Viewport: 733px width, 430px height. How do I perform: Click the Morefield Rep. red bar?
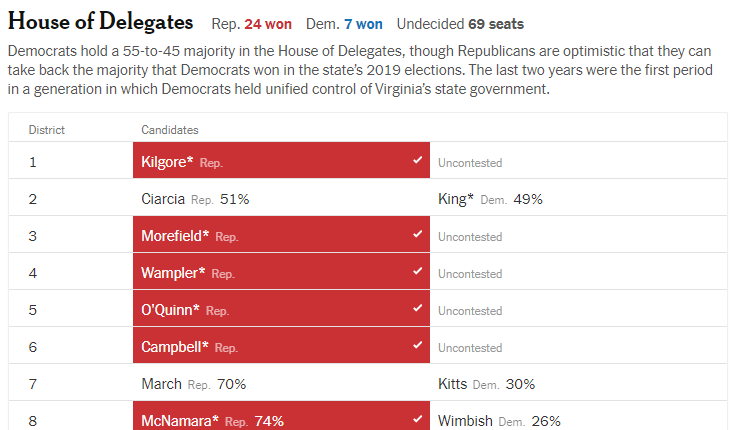point(281,234)
